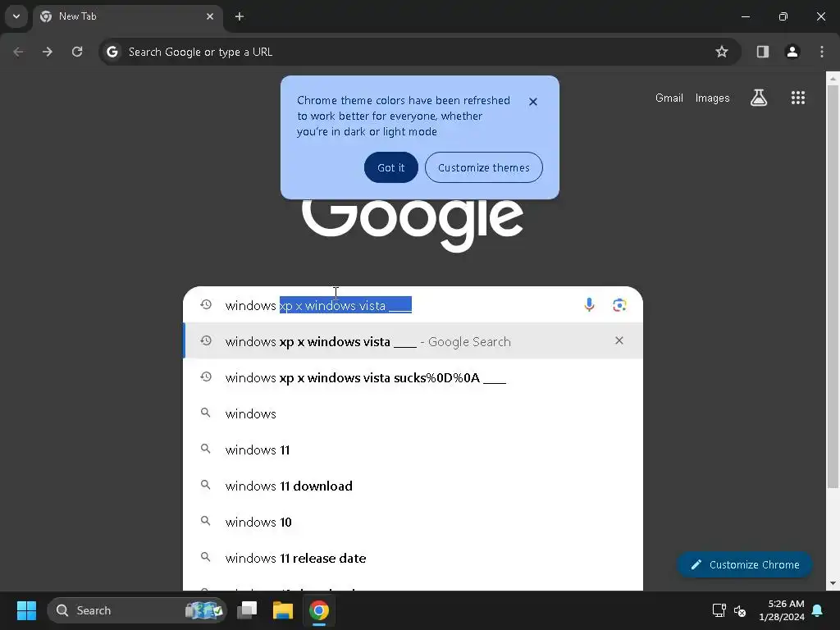Open Search Labs flask icon
Viewport: 840px width, 630px height.
(x=759, y=98)
